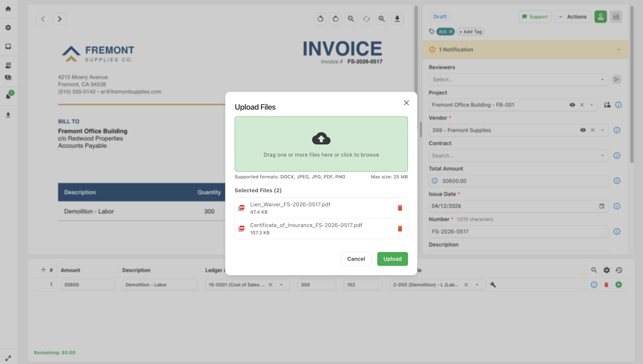The width and height of the screenshot is (643, 364).
Task: Toggle view of Fremont Office Building project
Action: (572, 105)
